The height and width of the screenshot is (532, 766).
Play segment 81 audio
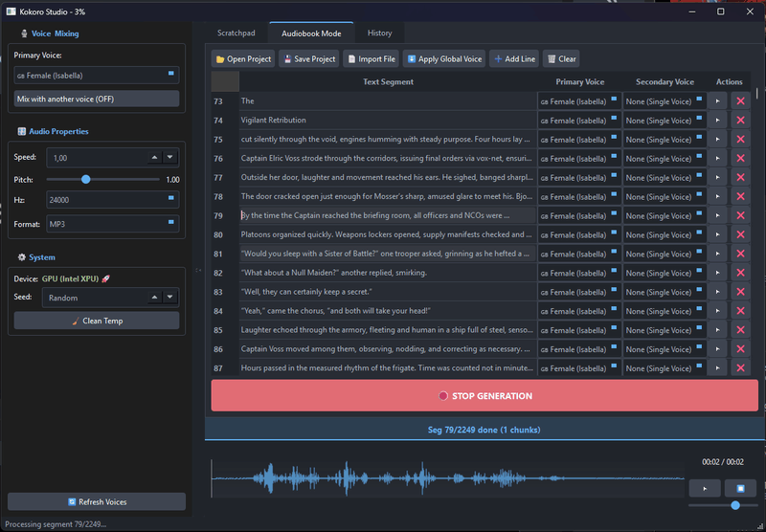(717, 254)
